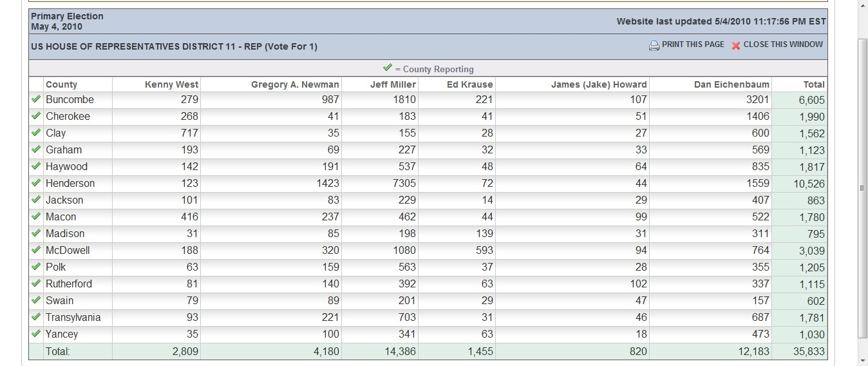The image size is (868, 366).
Task: Click the red X close window icon
Action: click(x=736, y=45)
